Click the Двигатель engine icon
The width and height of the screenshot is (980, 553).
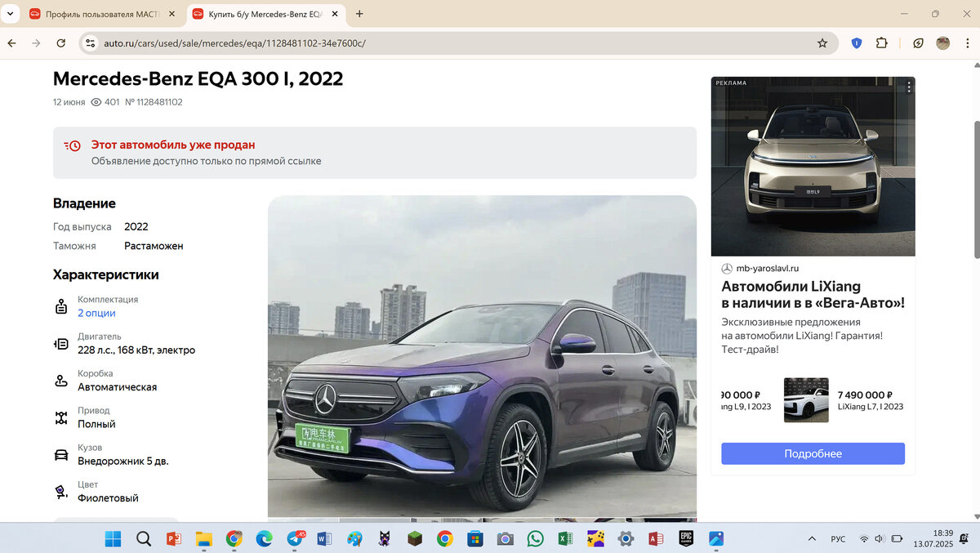tap(60, 344)
